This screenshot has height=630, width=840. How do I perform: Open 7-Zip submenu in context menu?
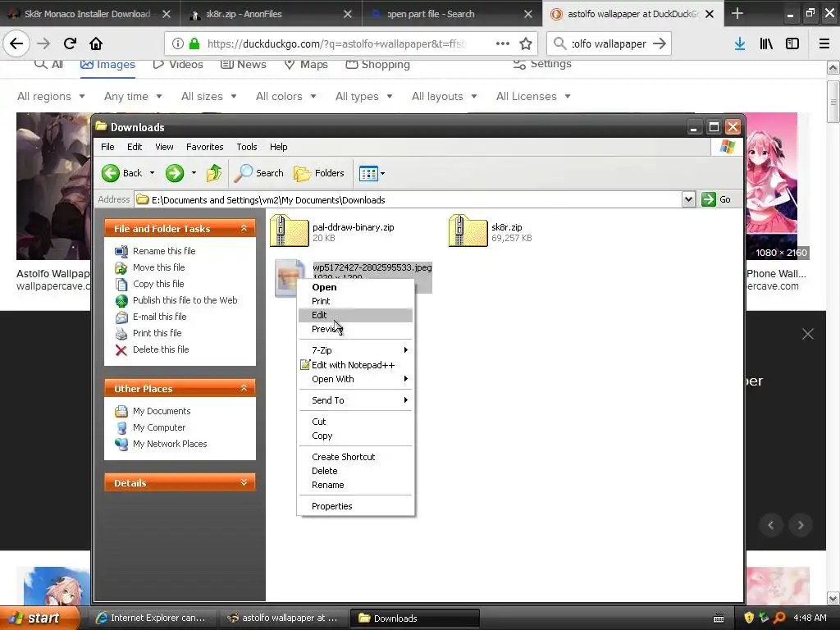tap(356, 349)
